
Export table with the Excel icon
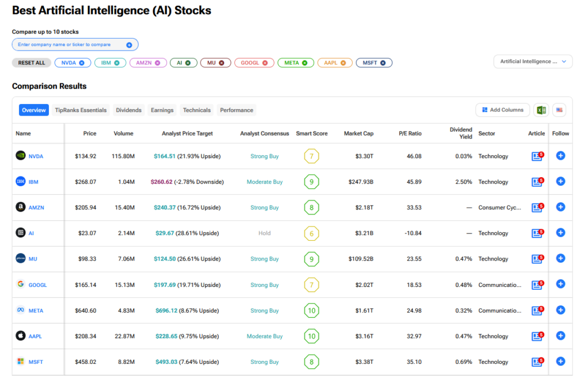541,110
